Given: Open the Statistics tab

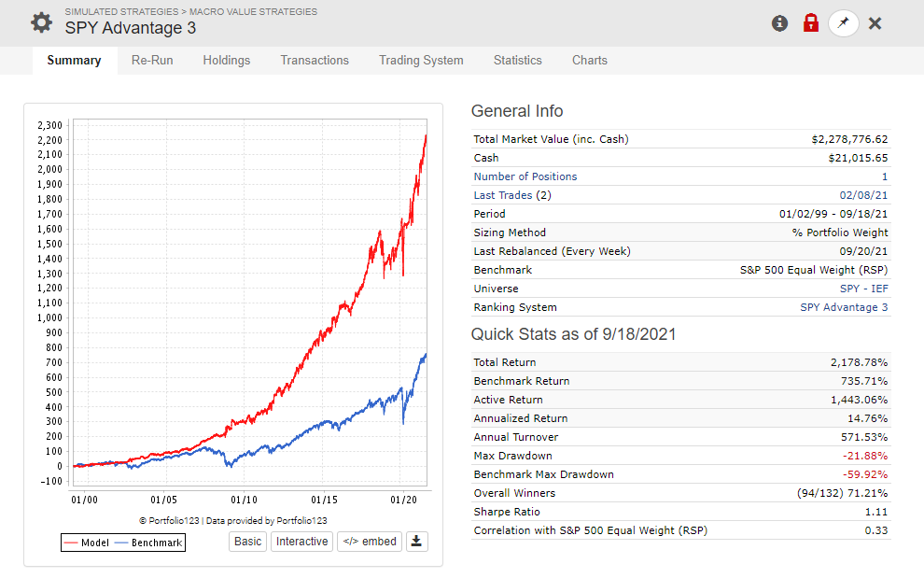Looking at the screenshot, I should (x=517, y=60).
